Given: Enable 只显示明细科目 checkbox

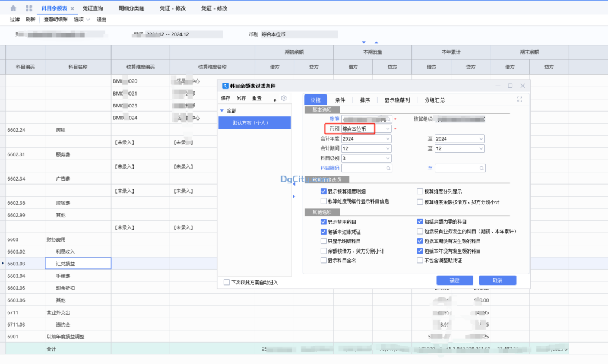Looking at the screenshot, I should [324, 241].
